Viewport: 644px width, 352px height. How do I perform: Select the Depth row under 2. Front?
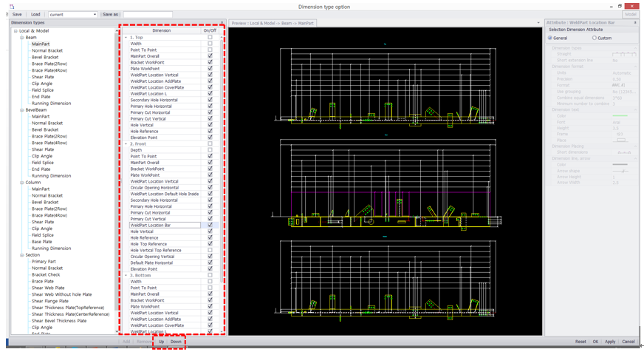click(x=165, y=150)
